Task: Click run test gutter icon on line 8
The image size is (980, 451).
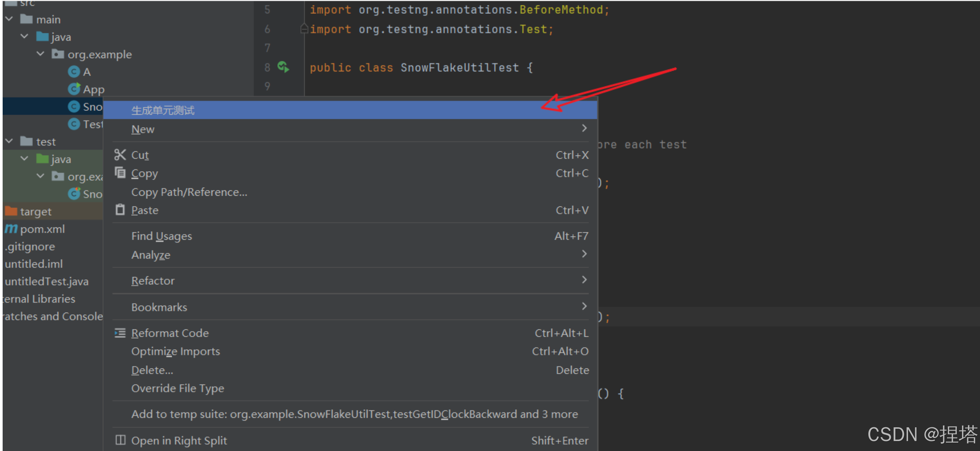Action: [283, 67]
